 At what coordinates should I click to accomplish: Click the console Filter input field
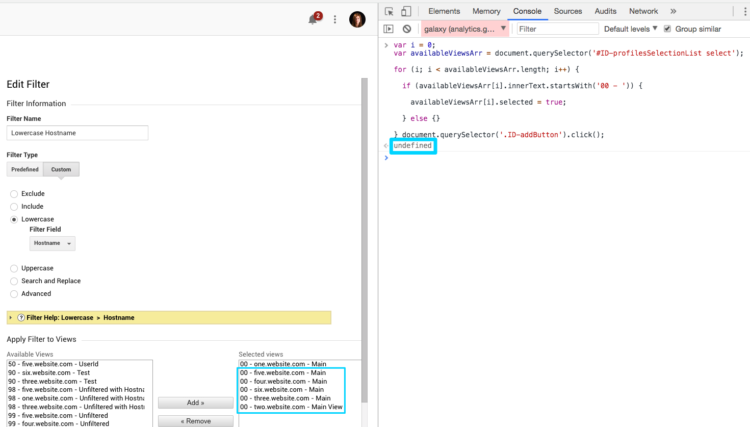557,29
